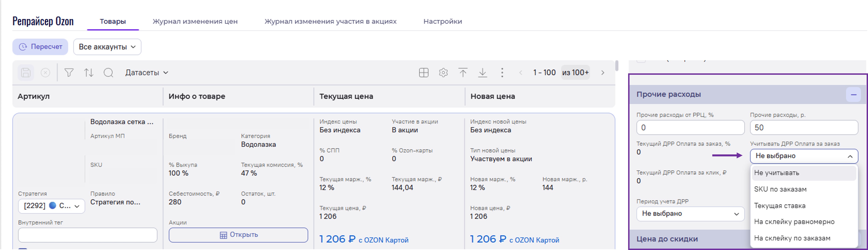Collapse the Прочие расходы section
Screen dimensions: 868x250
point(853,95)
